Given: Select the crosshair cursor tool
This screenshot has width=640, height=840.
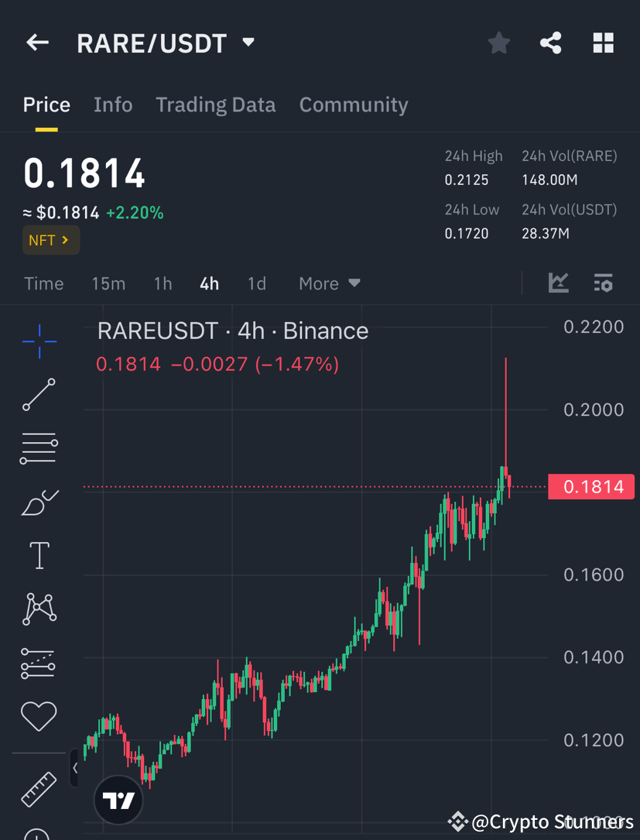Looking at the screenshot, I should [39, 341].
